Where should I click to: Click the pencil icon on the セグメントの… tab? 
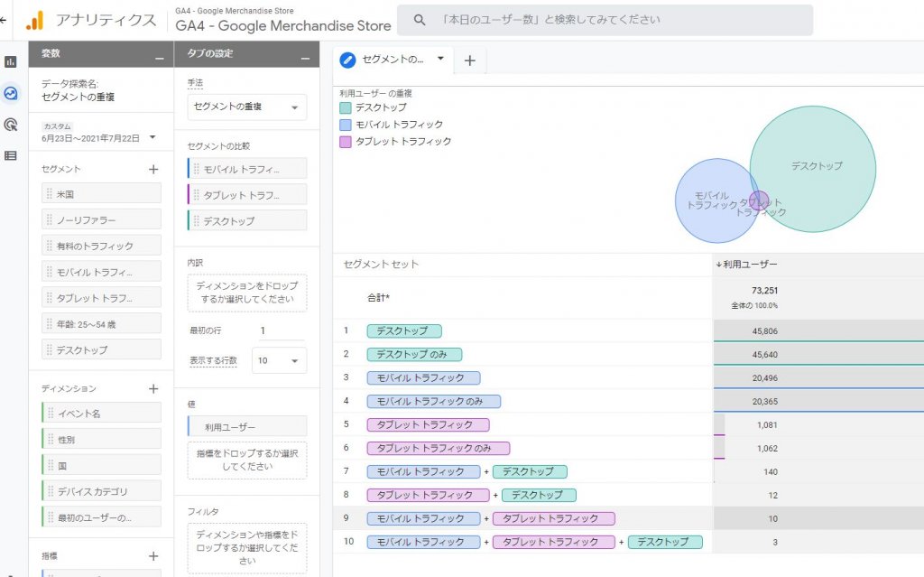tap(347, 60)
